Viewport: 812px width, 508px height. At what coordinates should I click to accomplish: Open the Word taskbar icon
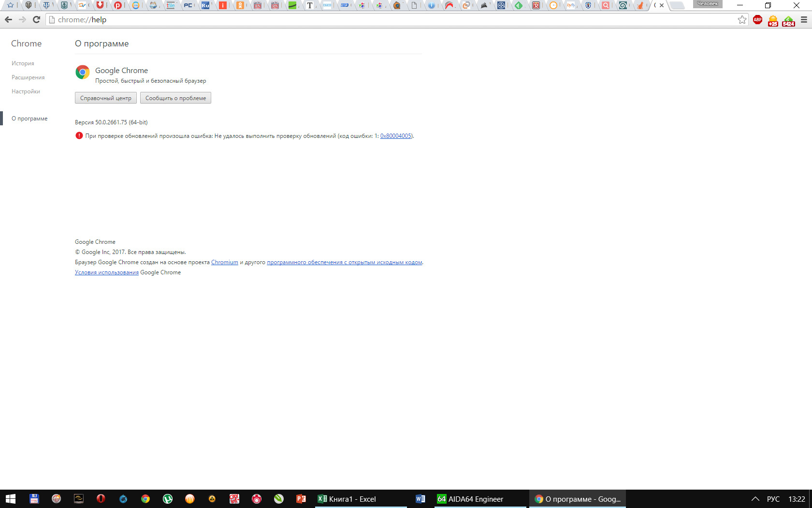coord(420,499)
